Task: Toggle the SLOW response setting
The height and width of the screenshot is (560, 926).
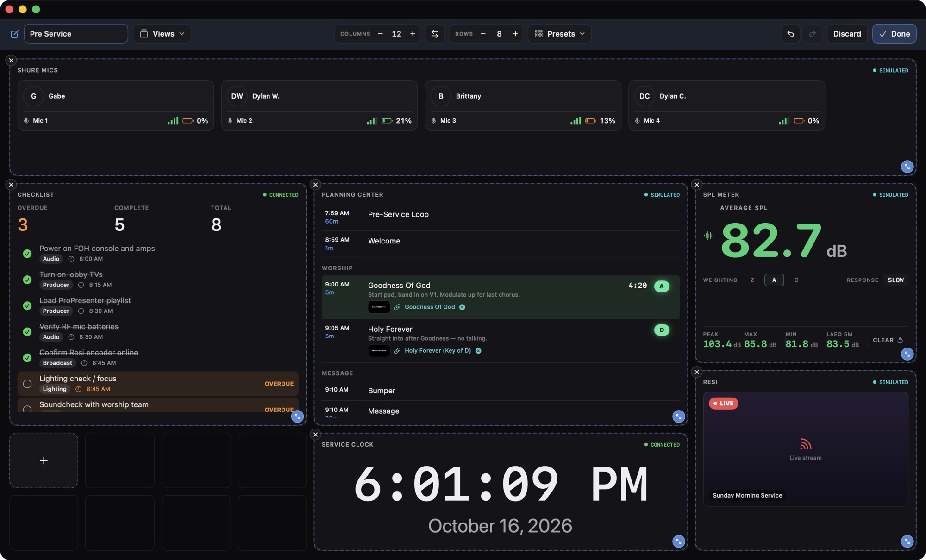Action: click(x=896, y=280)
